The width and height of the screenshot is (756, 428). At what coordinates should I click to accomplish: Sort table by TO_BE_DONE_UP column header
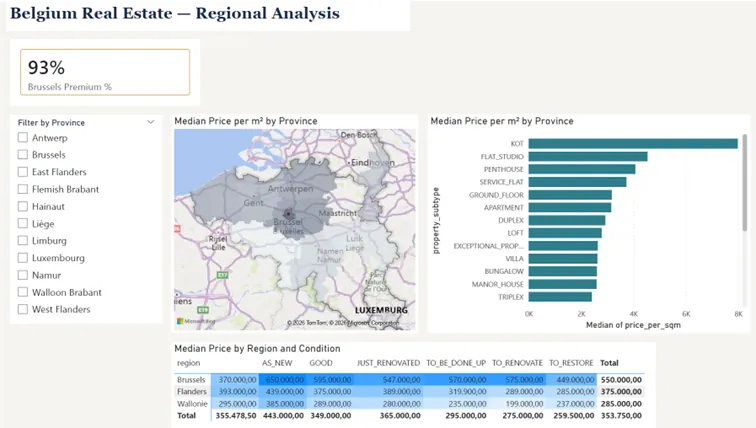coord(456,363)
